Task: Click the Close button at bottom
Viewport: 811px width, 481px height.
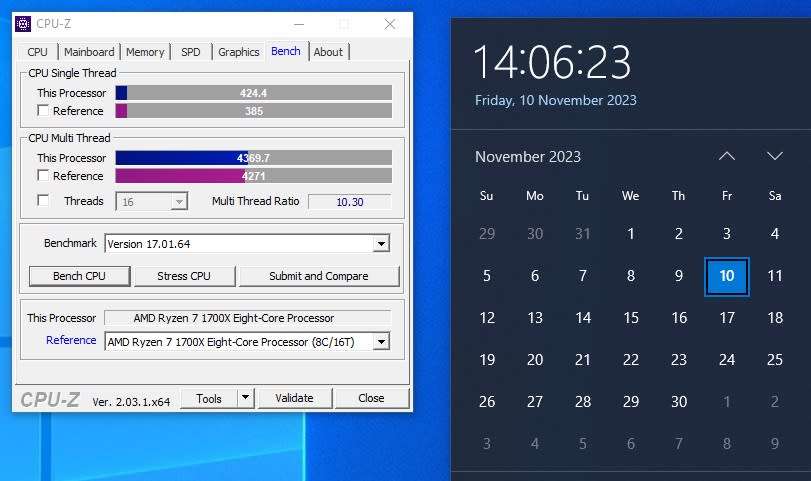Action: coord(371,398)
